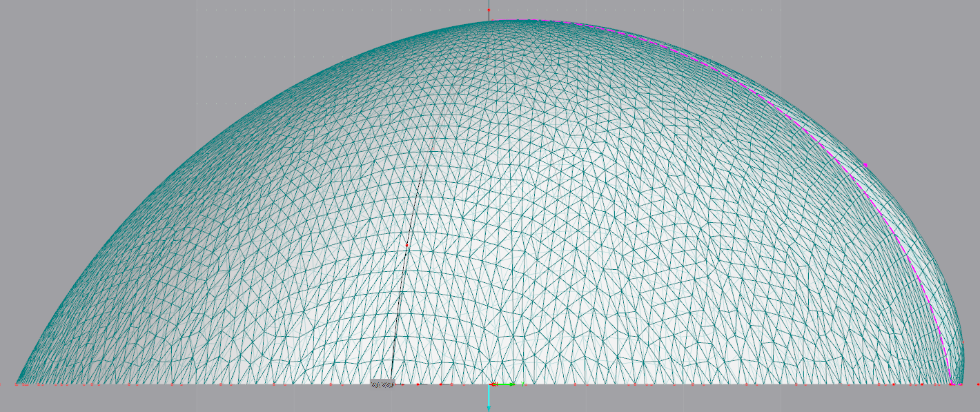Click the red point on the black line
Viewport: 980px width, 412px height.
pos(407,245)
